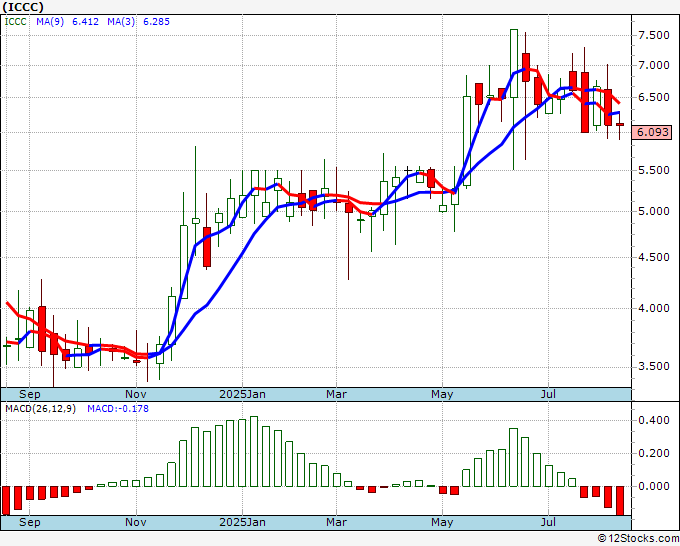This screenshot has width=680, height=546.
Task: Click the MA(3) legend label
Action: coord(121,22)
